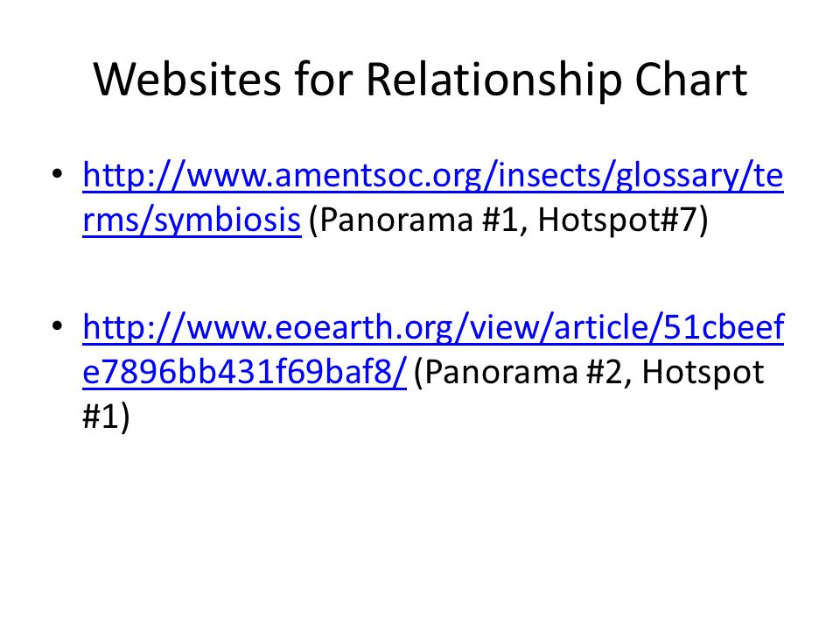The height and width of the screenshot is (630, 840).
Task: Click the 'e7896bb431f69baf8/' link continuation
Action: tap(244, 373)
